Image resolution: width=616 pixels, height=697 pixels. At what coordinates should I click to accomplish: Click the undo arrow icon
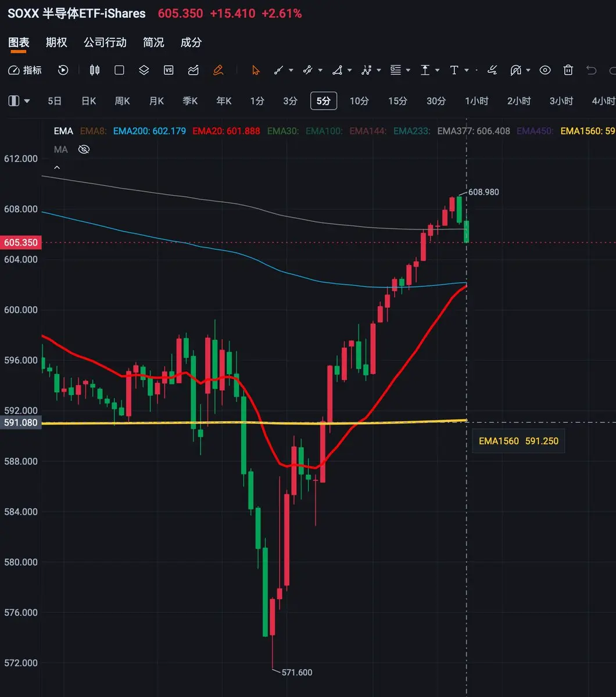click(592, 70)
